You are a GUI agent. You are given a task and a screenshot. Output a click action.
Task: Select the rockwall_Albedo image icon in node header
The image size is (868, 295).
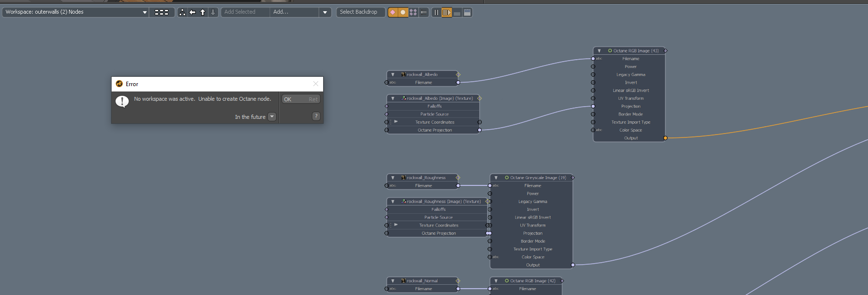point(403,74)
